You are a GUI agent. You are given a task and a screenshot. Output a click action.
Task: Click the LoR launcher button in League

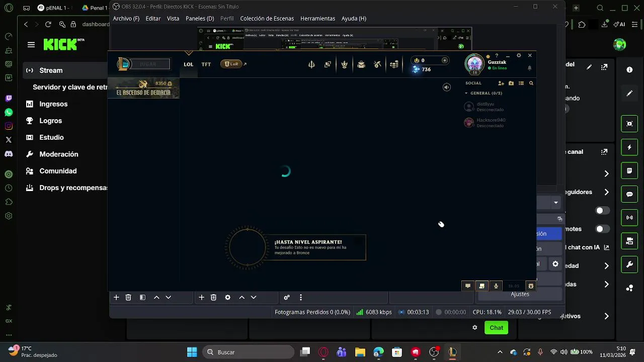pyautogui.click(x=232, y=64)
